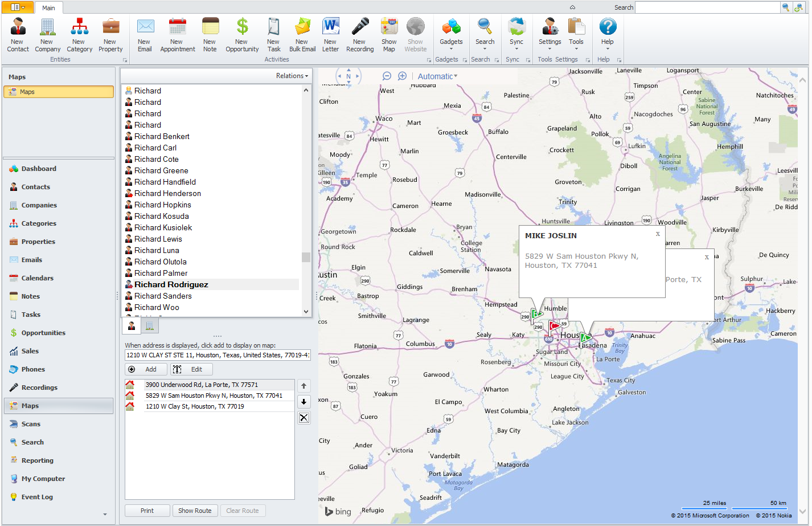Open the Gadgets ribbon menu
812x526 pixels.
click(451, 35)
